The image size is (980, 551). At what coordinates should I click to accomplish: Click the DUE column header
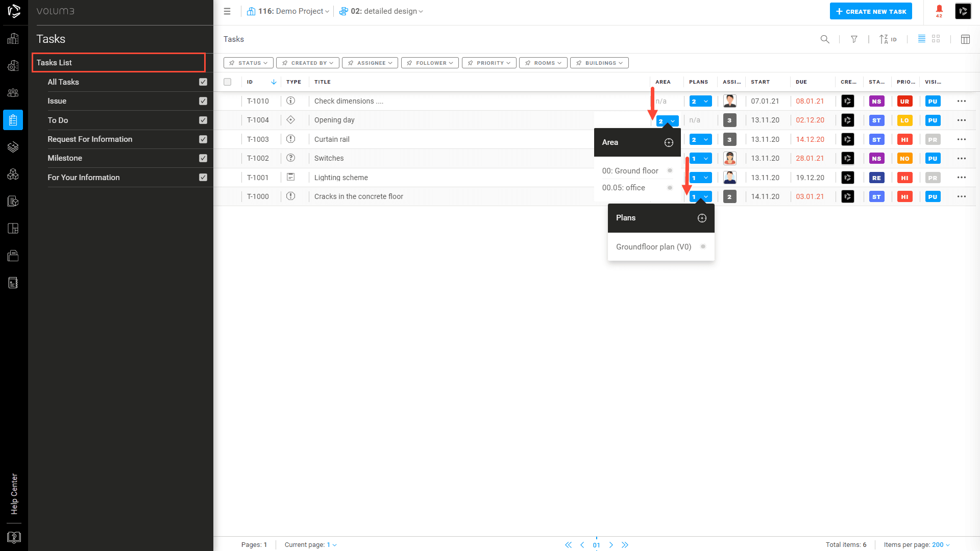coord(801,82)
